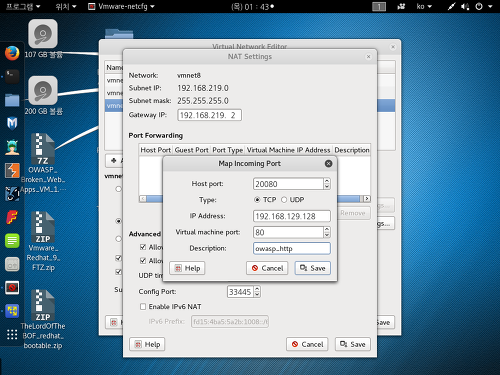Open Help in NAT Settings dialog
This screenshot has height=375, width=500.
click(x=147, y=344)
